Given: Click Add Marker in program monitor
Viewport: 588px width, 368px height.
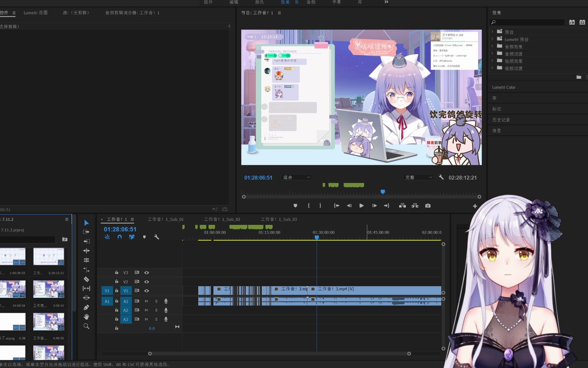Looking at the screenshot, I should [x=295, y=206].
